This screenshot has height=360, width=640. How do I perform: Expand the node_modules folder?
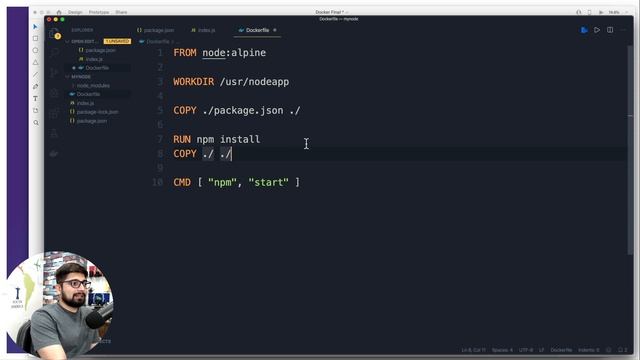93,85
